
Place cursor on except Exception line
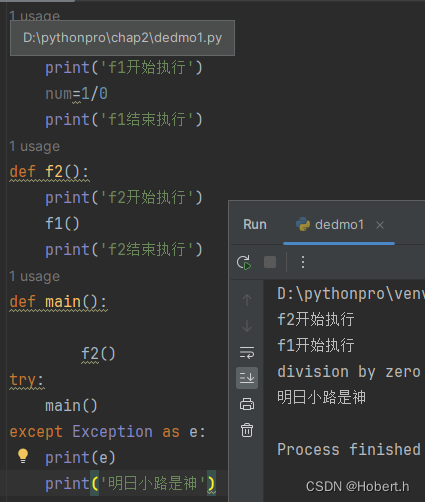pos(107,432)
